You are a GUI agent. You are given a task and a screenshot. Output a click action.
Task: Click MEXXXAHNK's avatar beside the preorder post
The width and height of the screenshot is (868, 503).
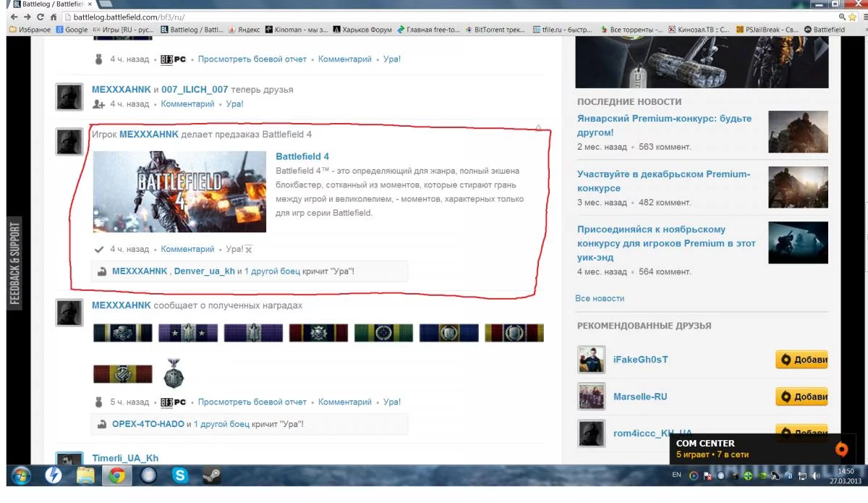(x=69, y=142)
